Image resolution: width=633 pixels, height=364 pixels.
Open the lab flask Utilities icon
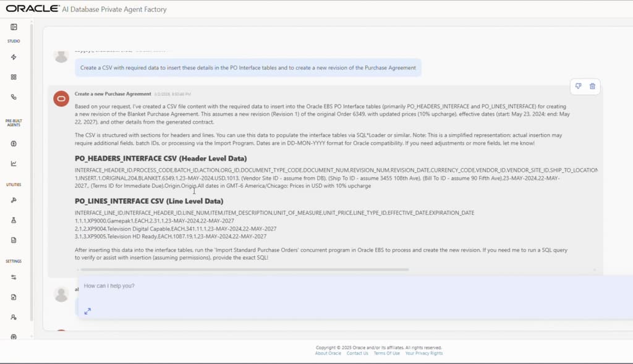point(14,221)
